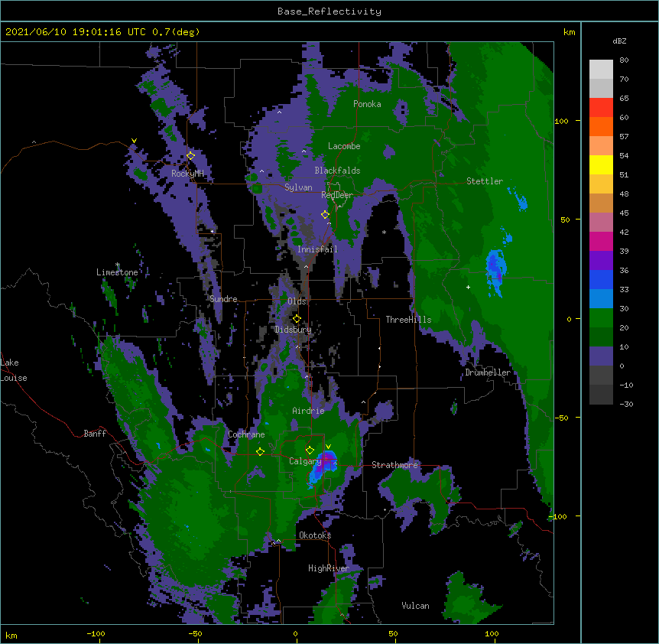Select the red 65-60 dBZ legend swatch
Image resolution: width=659 pixels, height=644 pixels.
click(601, 108)
